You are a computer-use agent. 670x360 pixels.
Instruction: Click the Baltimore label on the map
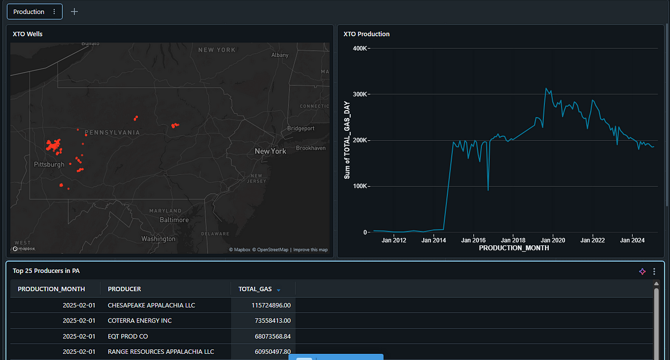tap(174, 220)
